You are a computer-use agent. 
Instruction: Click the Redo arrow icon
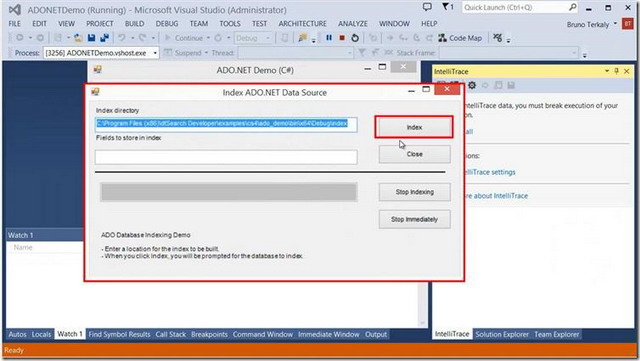tap(142, 38)
